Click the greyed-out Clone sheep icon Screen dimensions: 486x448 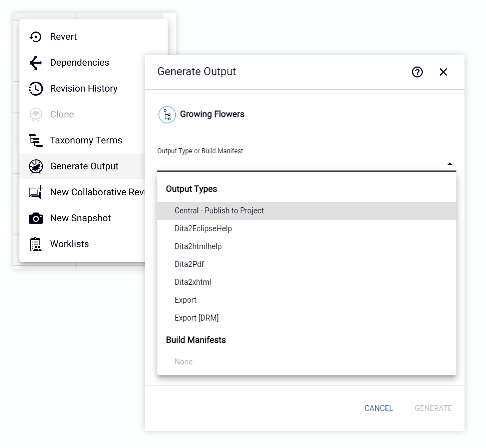click(x=36, y=114)
